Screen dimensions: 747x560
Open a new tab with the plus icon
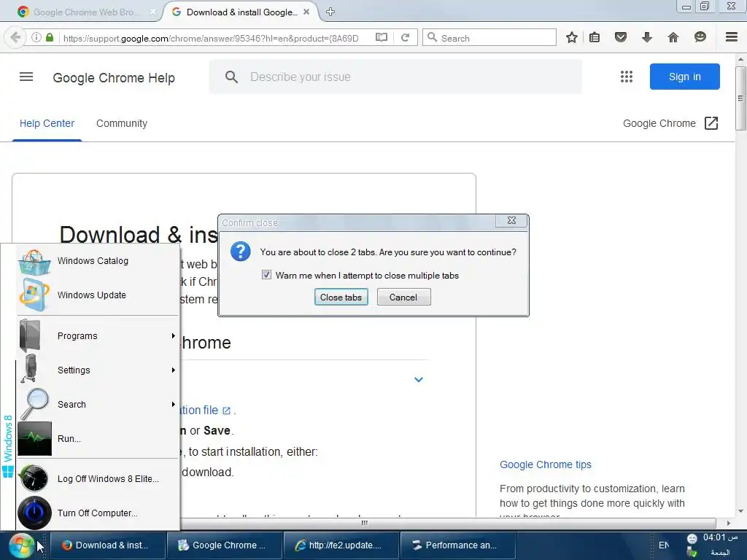pyautogui.click(x=330, y=12)
